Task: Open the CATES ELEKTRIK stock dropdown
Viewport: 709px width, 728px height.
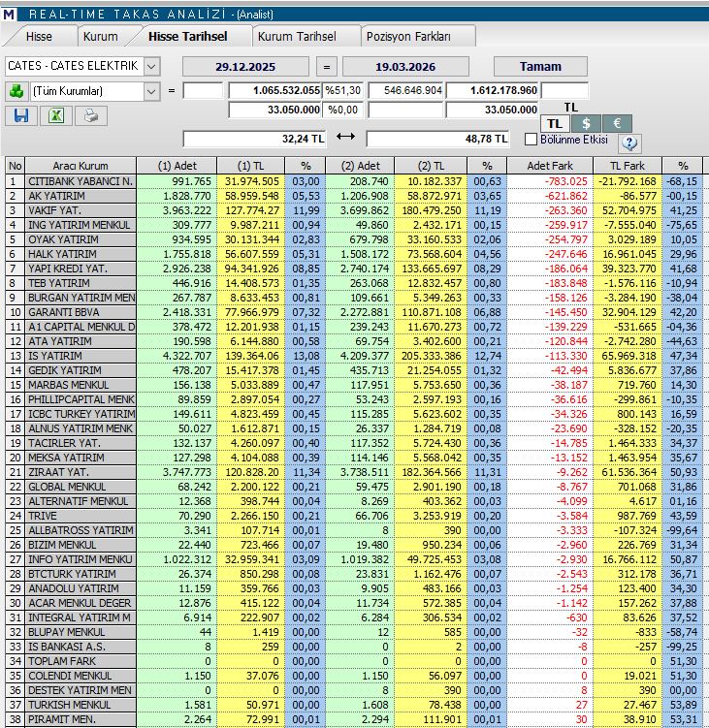Action: tap(151, 66)
